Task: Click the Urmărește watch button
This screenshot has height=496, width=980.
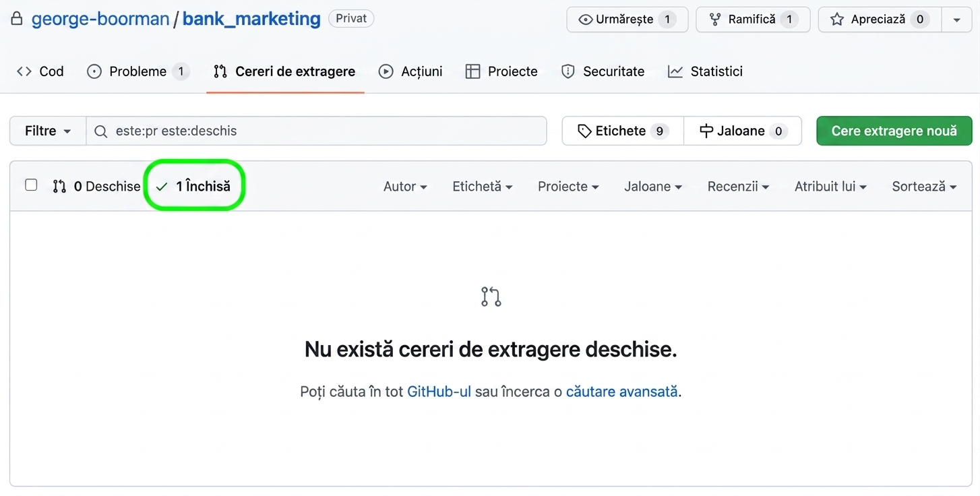Action: click(x=627, y=20)
